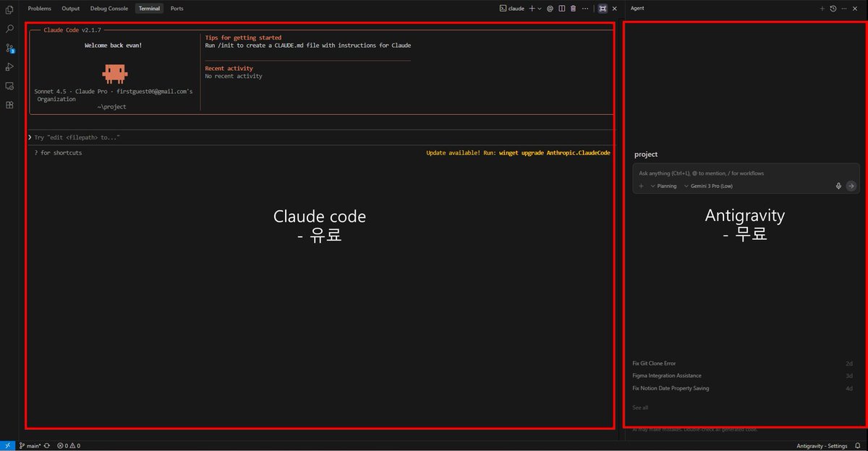The height and width of the screenshot is (451, 868).
Task: Close the terminal panel
Action: point(615,9)
